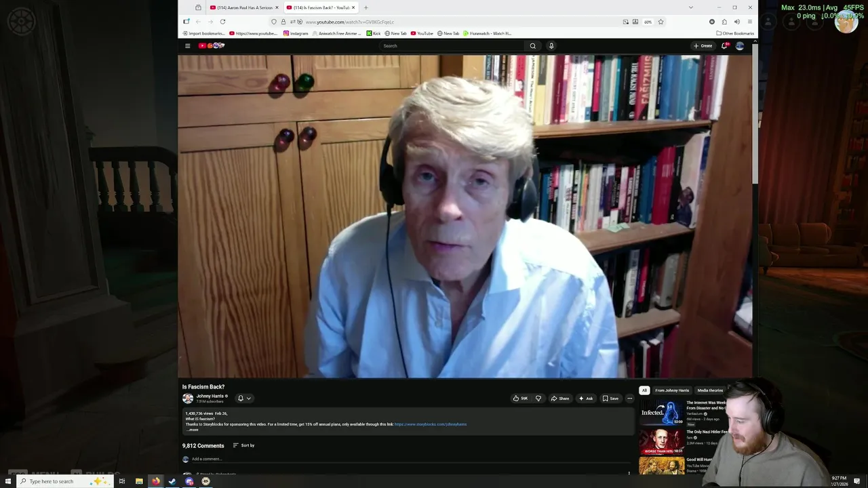Close the Aaron Paul tab

277,7
